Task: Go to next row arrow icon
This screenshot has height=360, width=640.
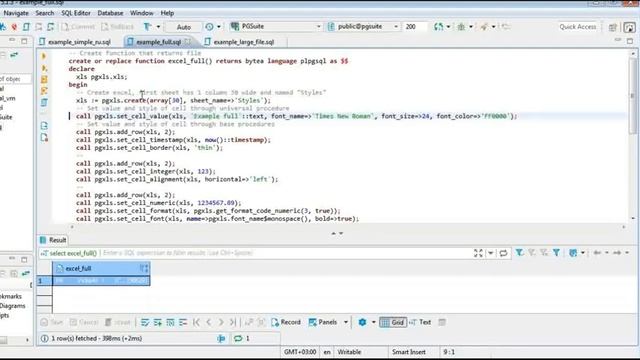Action: coord(221,322)
